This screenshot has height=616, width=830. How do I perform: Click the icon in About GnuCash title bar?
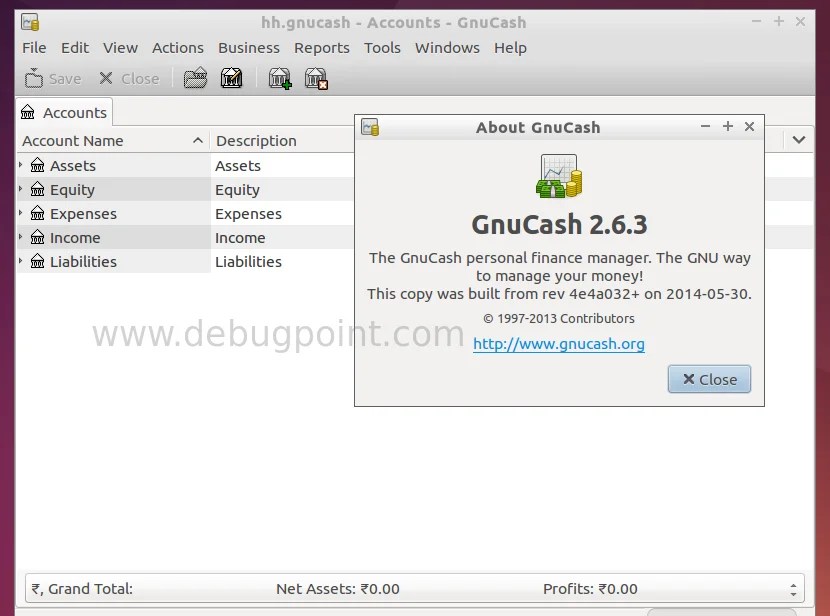pos(370,127)
